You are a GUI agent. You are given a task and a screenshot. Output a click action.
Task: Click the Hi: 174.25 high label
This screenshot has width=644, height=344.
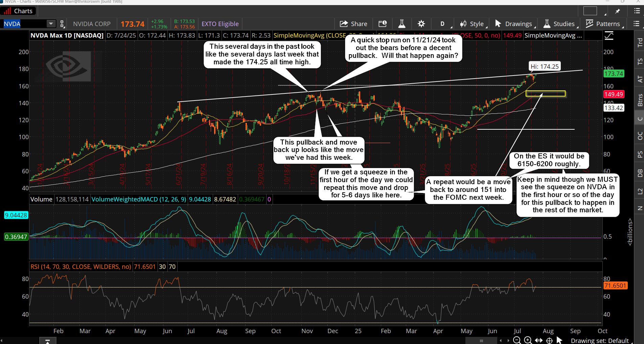[x=545, y=66]
